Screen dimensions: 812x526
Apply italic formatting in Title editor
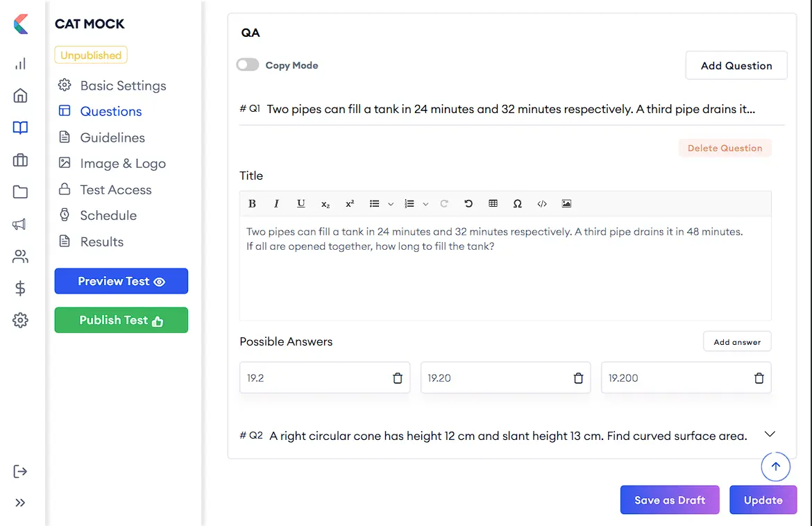pos(276,204)
